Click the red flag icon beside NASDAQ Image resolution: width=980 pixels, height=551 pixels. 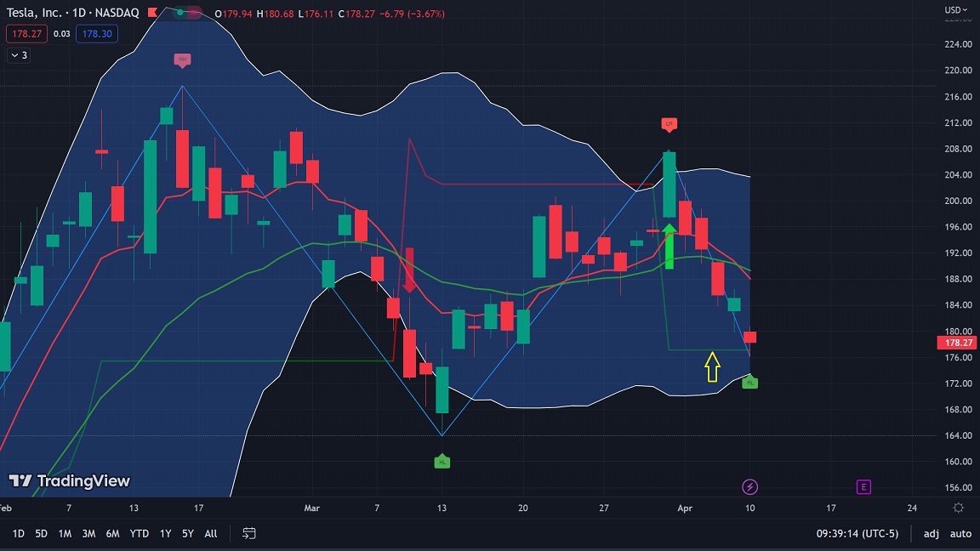click(x=152, y=12)
